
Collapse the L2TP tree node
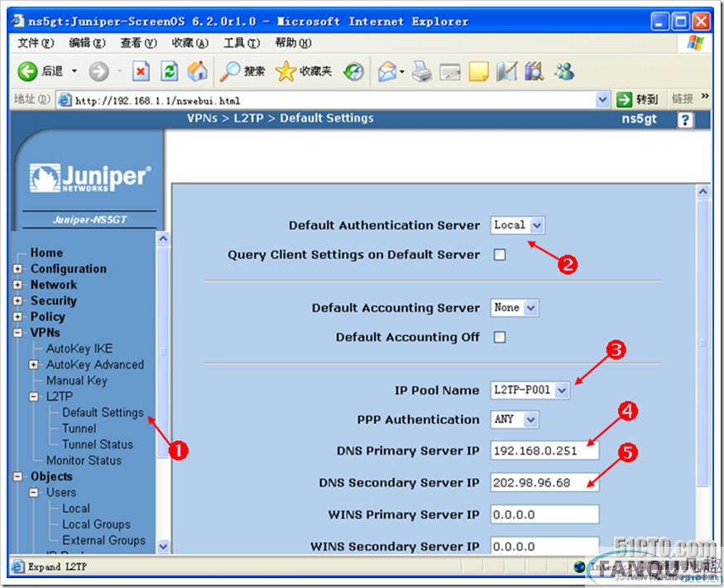pyautogui.click(x=33, y=396)
